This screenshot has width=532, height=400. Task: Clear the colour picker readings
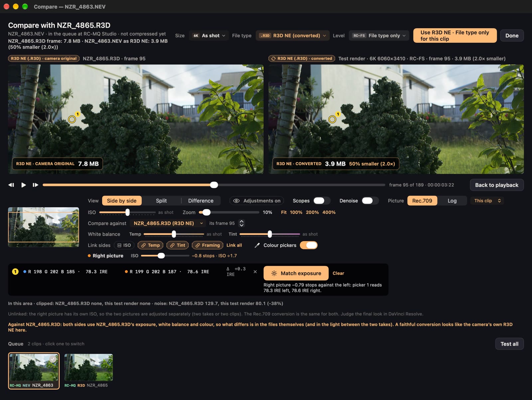click(x=338, y=273)
